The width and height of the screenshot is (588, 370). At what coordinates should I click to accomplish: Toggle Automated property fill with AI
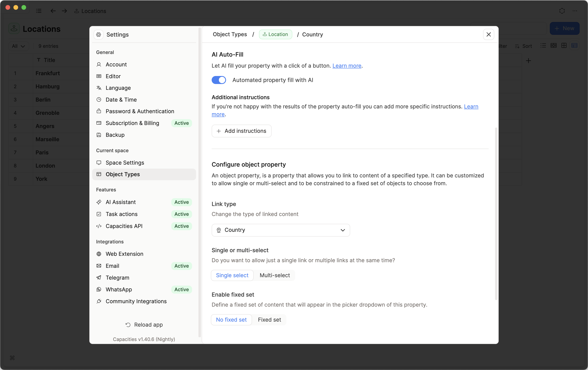pyautogui.click(x=219, y=80)
